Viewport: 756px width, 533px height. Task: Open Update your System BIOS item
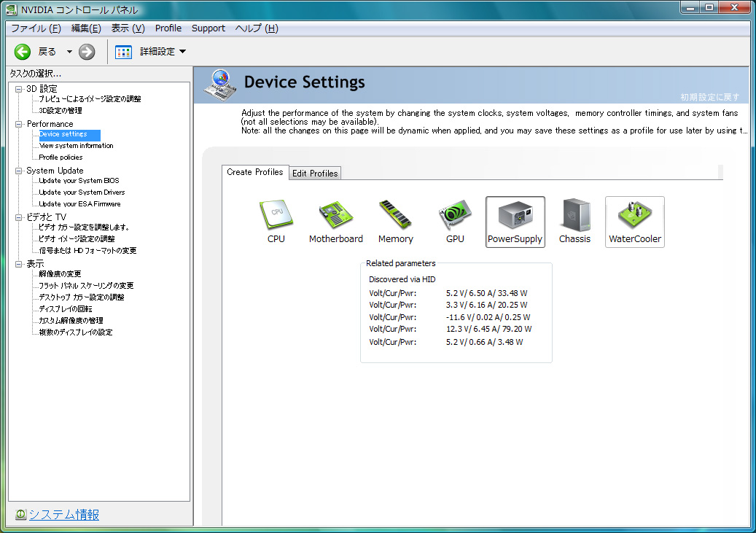tap(79, 180)
